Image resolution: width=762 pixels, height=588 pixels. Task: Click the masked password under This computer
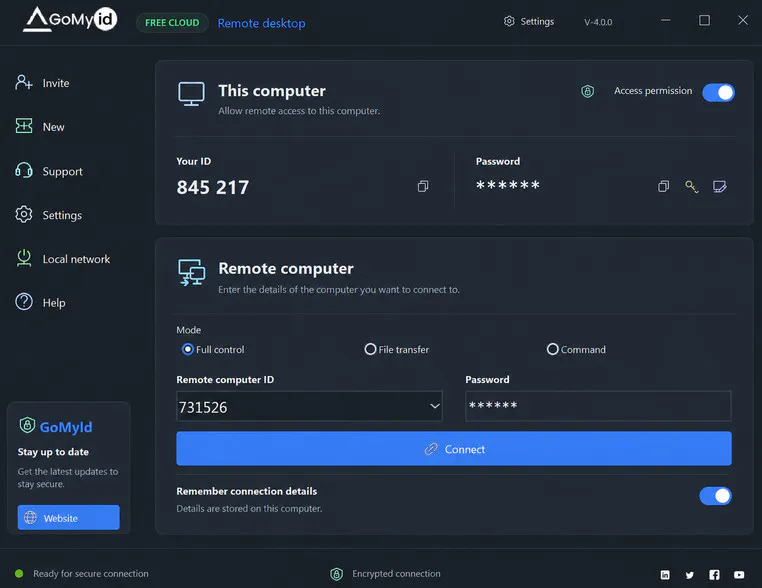point(508,185)
